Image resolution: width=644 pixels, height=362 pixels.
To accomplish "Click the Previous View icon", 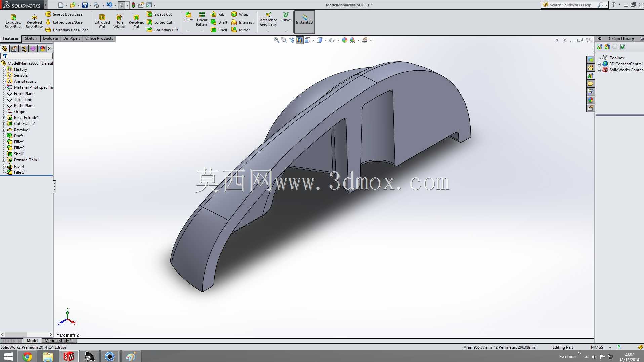I will coord(292,40).
